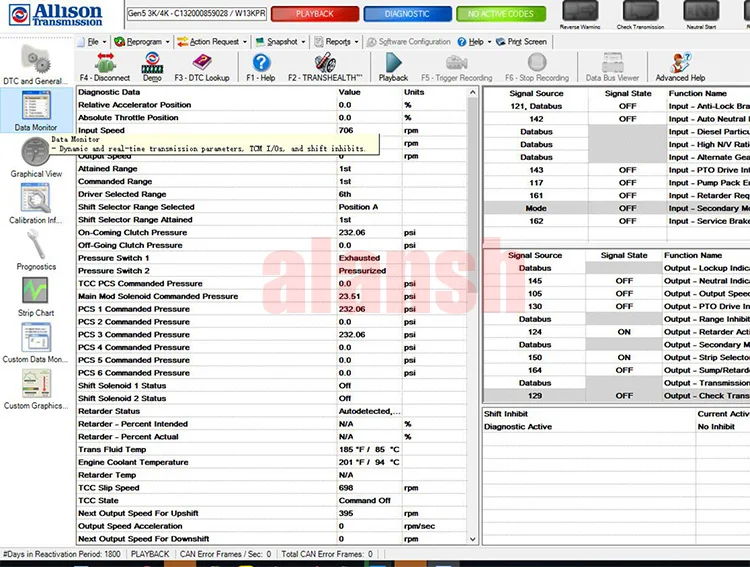The height and width of the screenshot is (567, 750).
Task: Select Data Monitor sidebar icon
Action: click(x=36, y=106)
